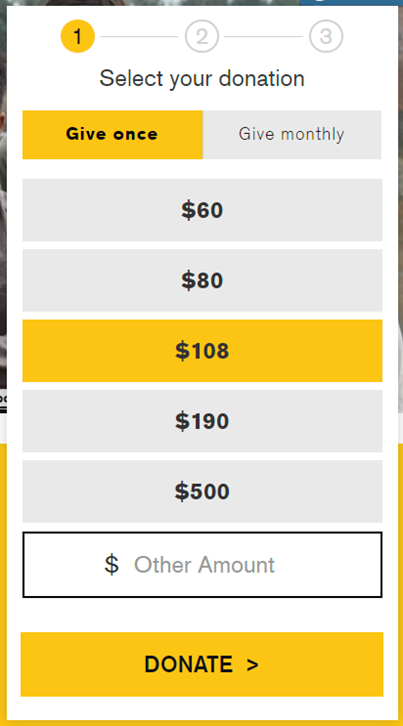The image size is (403, 726).
Task: Click the DONATE button
Action: tap(202, 664)
